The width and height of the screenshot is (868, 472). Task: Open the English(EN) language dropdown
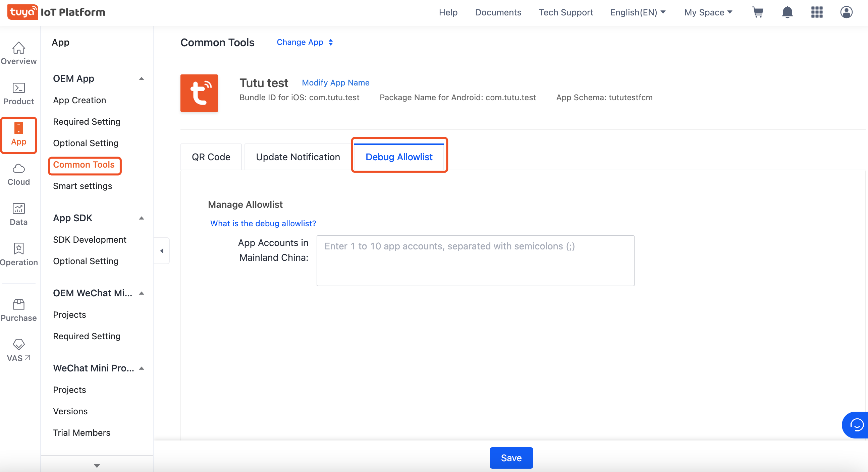click(638, 12)
